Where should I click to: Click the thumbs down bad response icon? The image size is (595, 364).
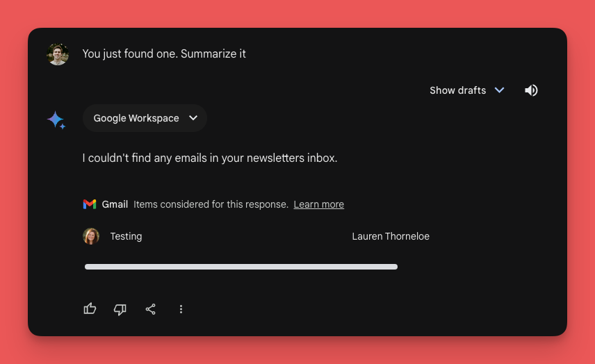click(x=120, y=309)
